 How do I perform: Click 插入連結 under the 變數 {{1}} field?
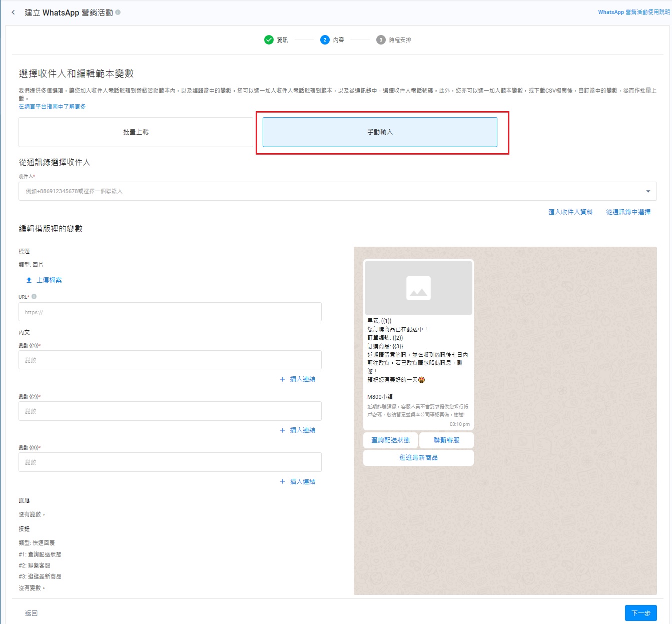tap(298, 379)
